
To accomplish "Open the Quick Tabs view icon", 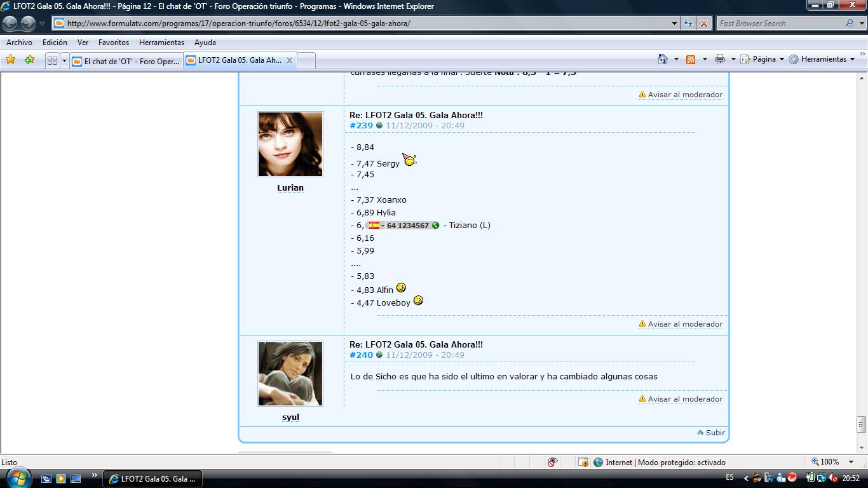I will (x=52, y=61).
